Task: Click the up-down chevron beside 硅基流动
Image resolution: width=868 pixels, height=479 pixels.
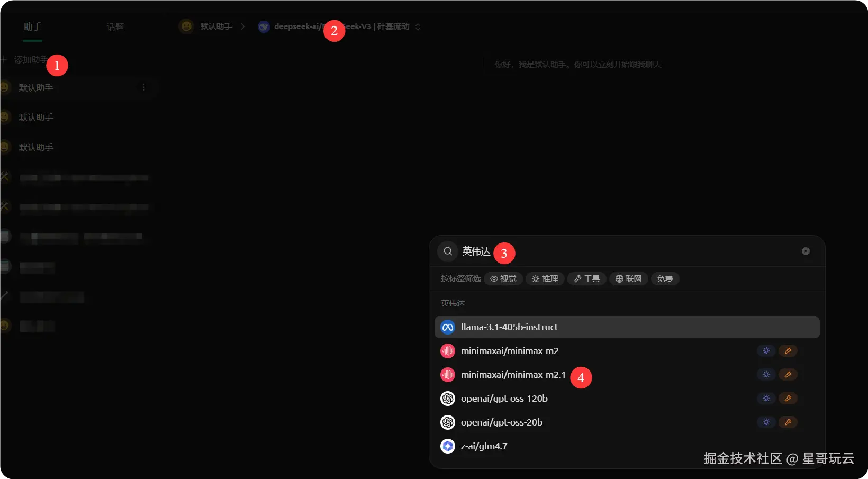Action: 418,26
